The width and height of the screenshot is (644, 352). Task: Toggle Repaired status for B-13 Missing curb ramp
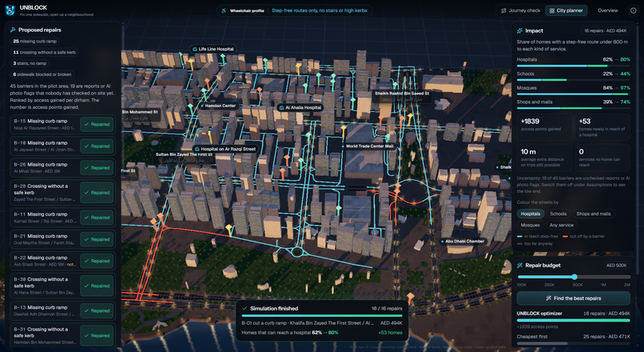pos(97,311)
